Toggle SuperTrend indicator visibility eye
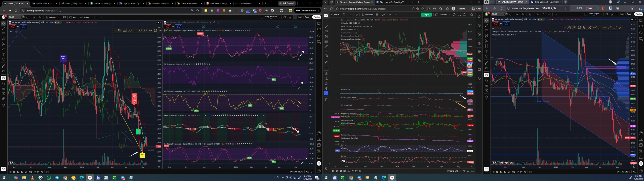The height and width of the screenshot is (181, 644). 356,33
